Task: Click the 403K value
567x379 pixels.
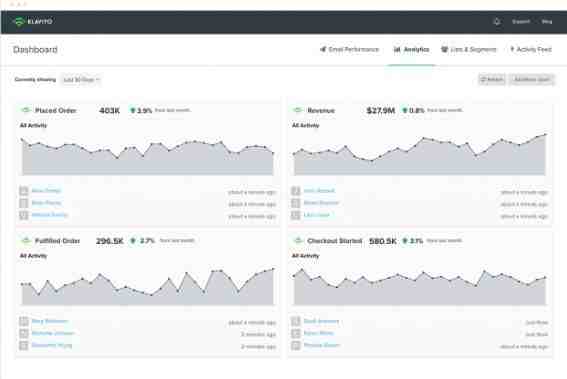Action: click(109, 110)
